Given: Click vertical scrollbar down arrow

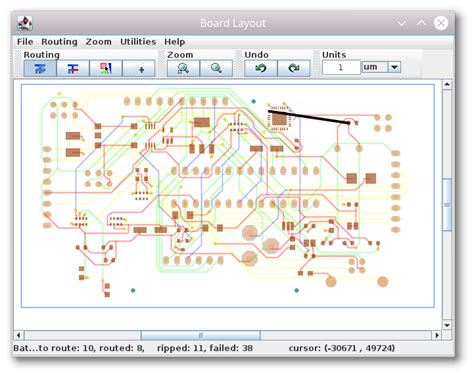Looking at the screenshot, I should 447,325.
